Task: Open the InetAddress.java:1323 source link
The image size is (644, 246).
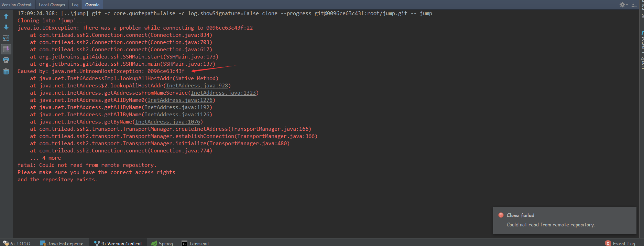Action: tap(223, 93)
